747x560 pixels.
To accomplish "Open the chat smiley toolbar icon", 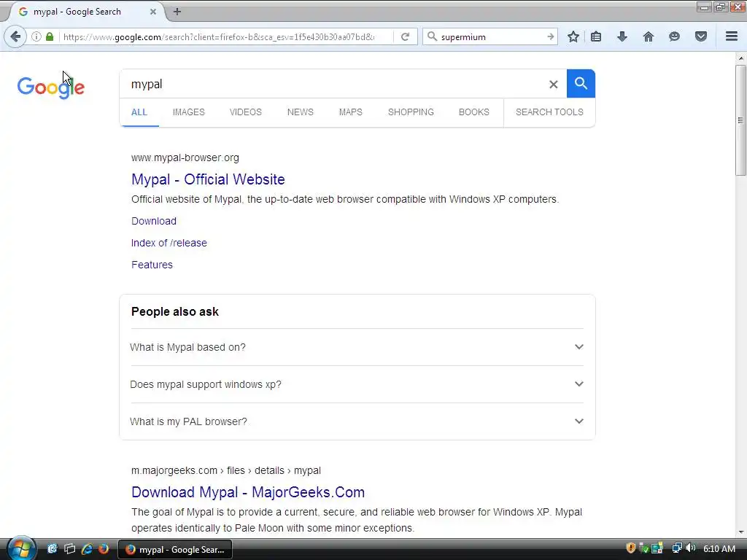I will pyautogui.click(x=674, y=36).
